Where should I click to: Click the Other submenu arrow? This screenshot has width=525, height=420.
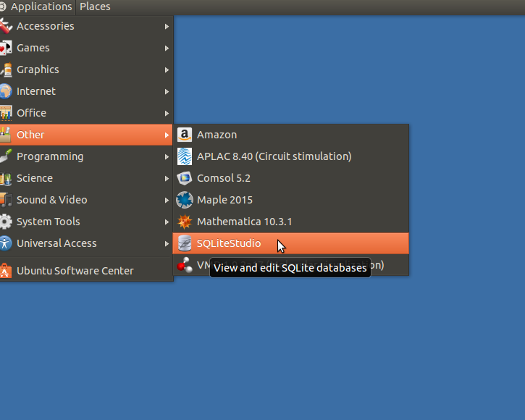tap(167, 135)
